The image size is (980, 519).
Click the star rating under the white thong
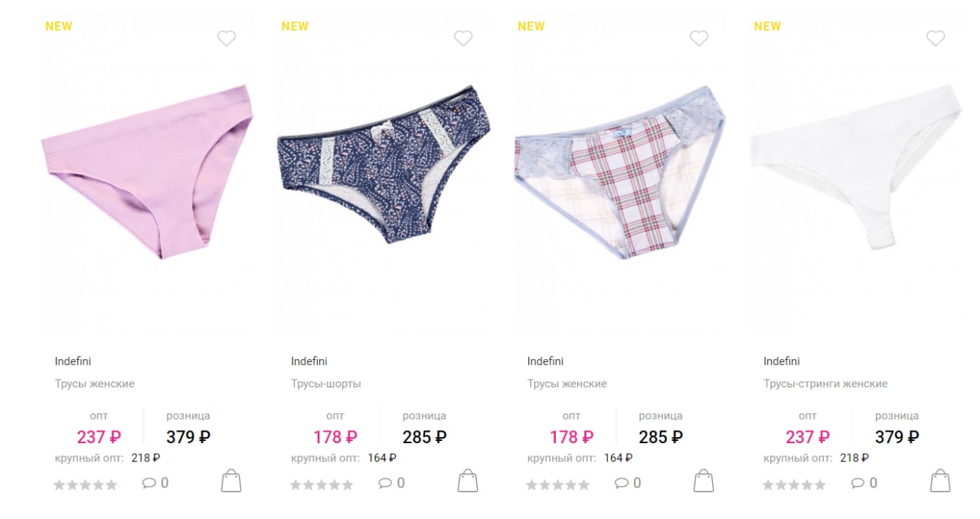[x=794, y=485]
